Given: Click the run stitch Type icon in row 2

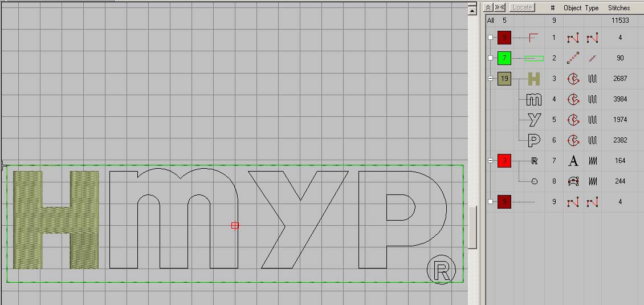Looking at the screenshot, I should point(592,58).
